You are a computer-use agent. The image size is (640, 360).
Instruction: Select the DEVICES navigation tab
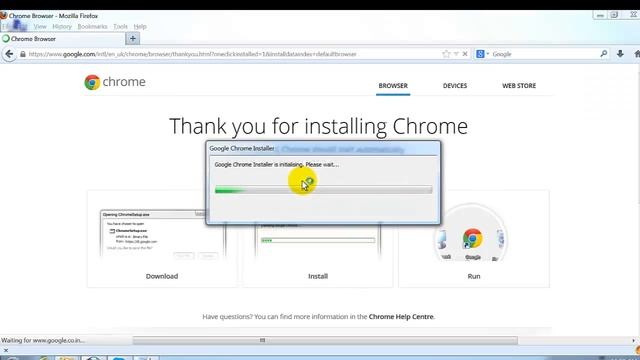[x=455, y=86]
